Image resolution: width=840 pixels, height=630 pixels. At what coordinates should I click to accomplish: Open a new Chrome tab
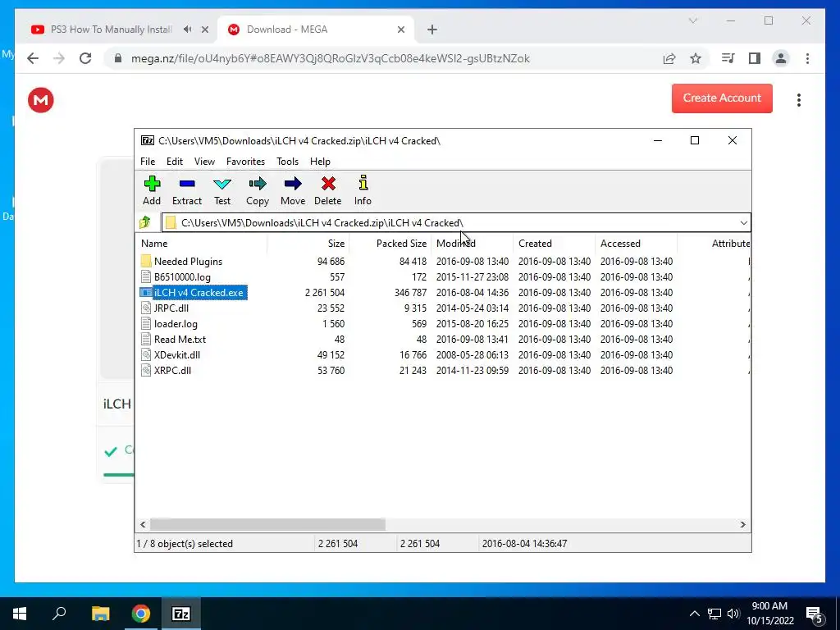point(431,30)
